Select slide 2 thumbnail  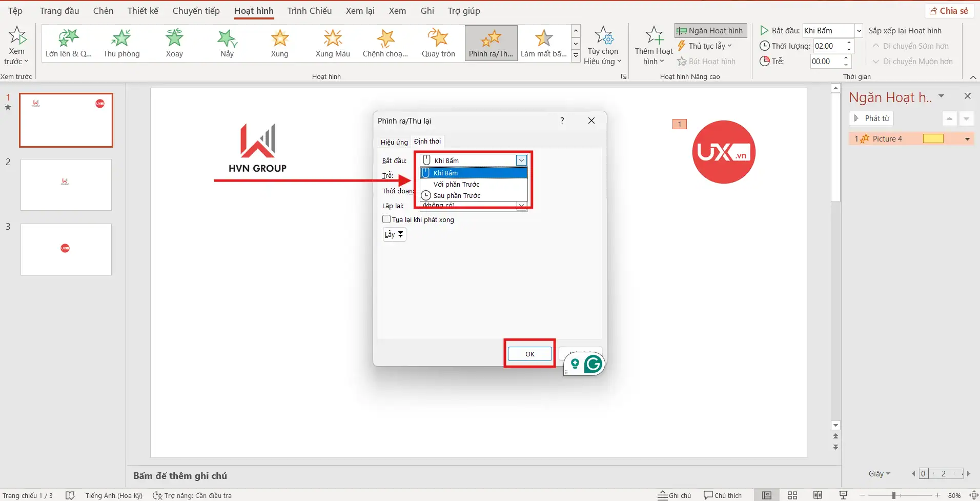66,185
